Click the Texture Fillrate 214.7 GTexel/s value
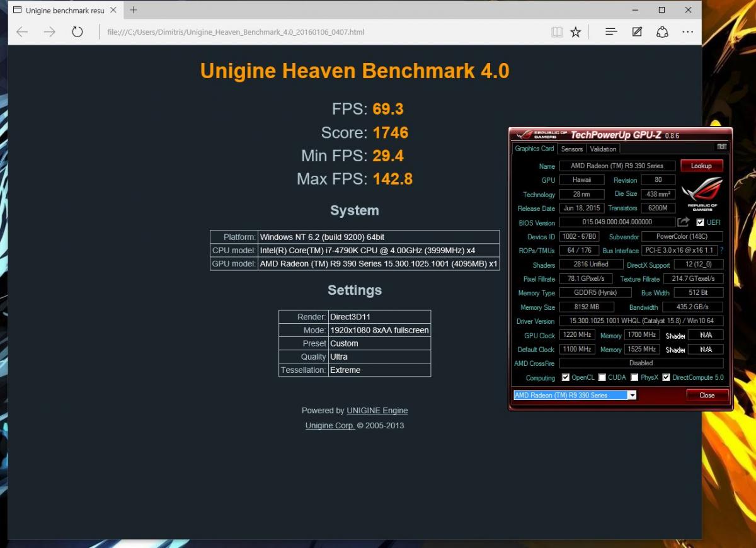 click(x=693, y=278)
